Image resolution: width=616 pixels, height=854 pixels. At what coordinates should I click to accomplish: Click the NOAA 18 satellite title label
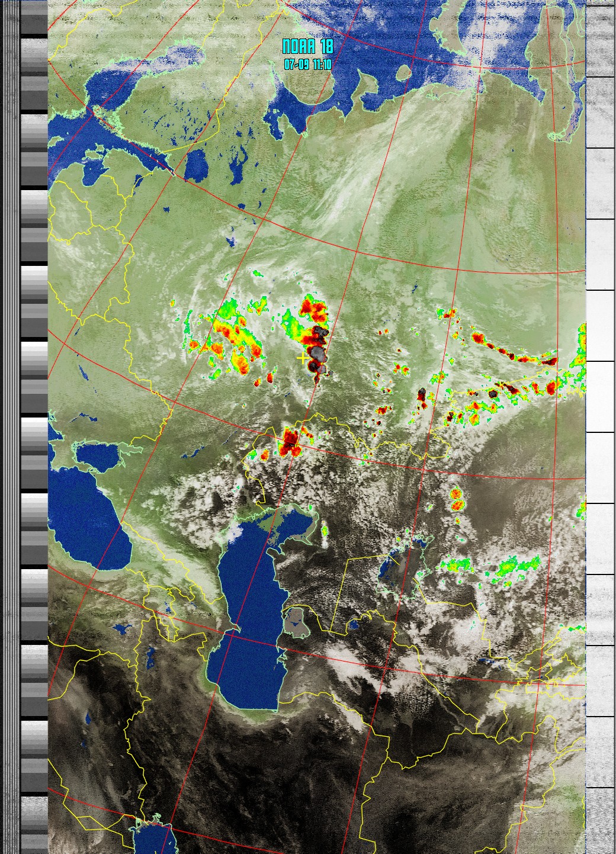pos(307,47)
